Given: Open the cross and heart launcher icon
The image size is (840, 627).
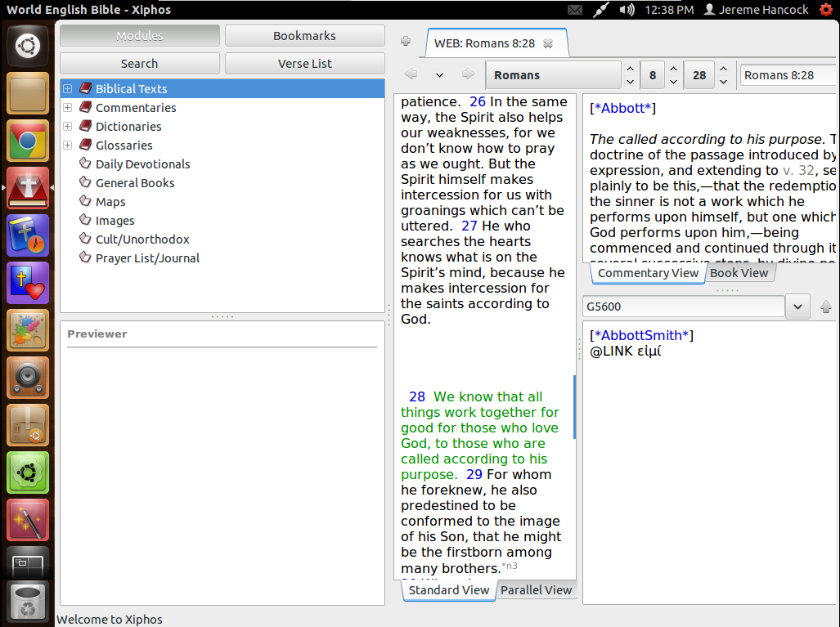Looking at the screenshot, I should point(27,283).
